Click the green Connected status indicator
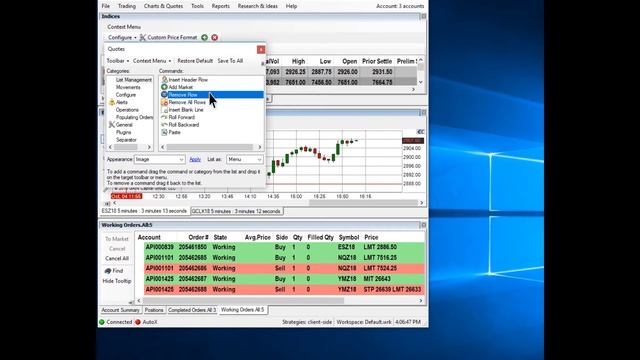Image resolution: width=640 pixels, height=360 pixels. click(x=102, y=322)
